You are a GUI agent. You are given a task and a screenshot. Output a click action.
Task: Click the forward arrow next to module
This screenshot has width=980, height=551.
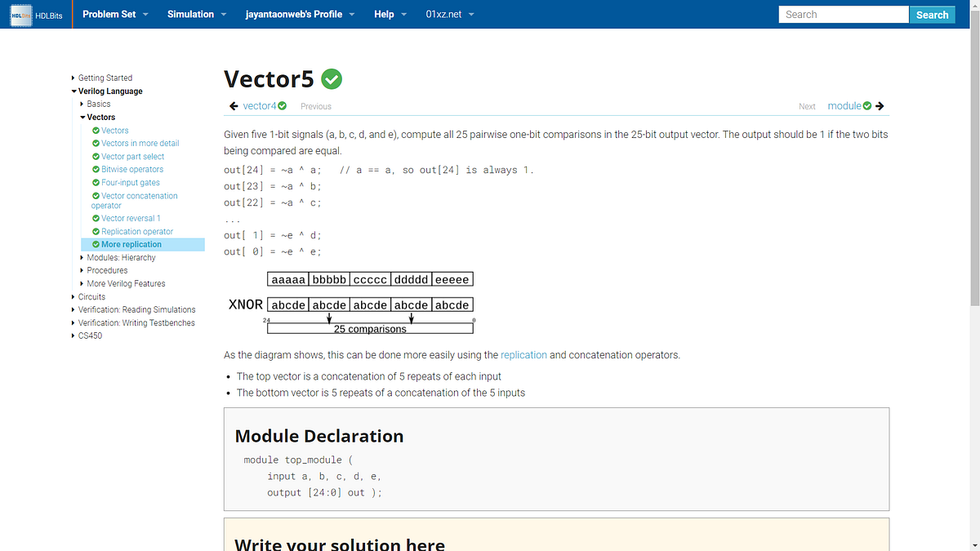click(x=879, y=105)
